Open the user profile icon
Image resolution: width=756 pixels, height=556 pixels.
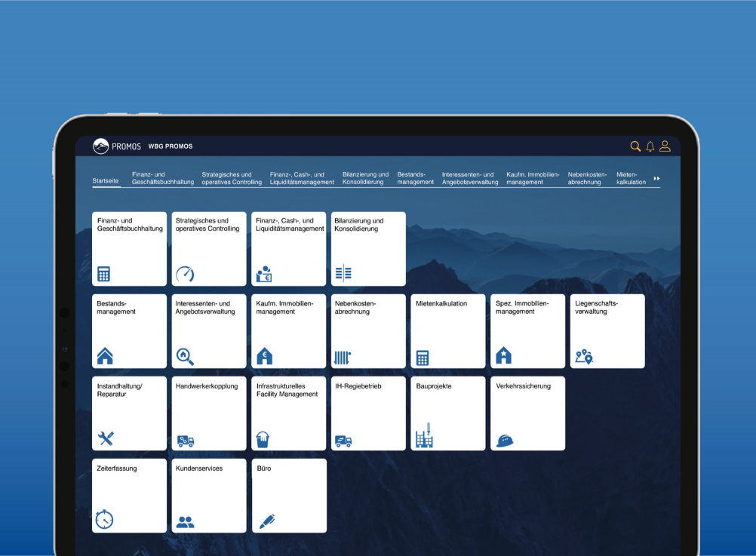(665, 146)
